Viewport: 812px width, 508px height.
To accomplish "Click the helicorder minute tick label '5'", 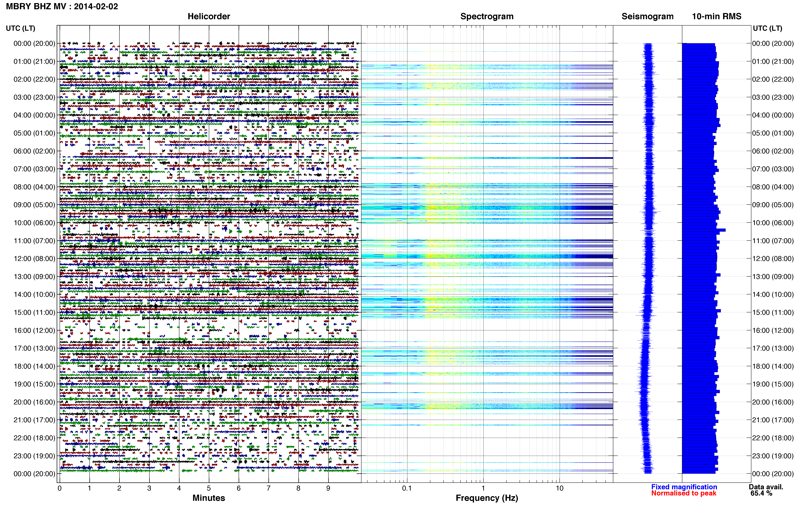I will (x=209, y=488).
